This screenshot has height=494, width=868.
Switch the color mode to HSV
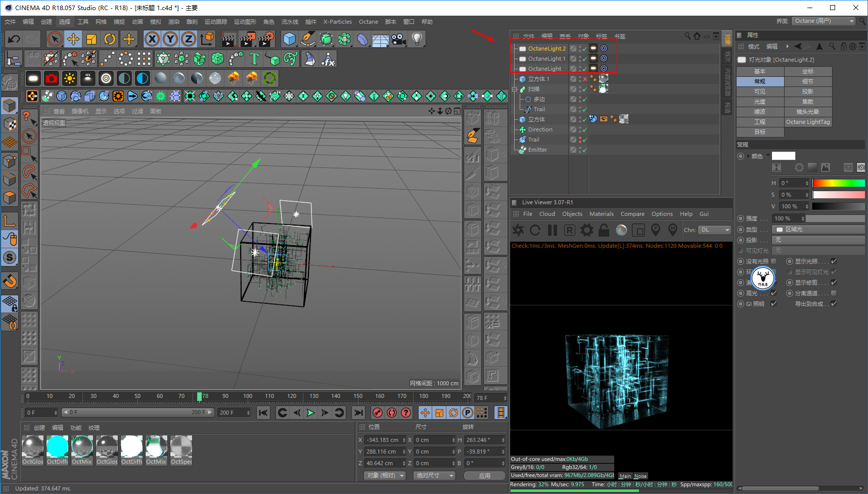coord(861,167)
